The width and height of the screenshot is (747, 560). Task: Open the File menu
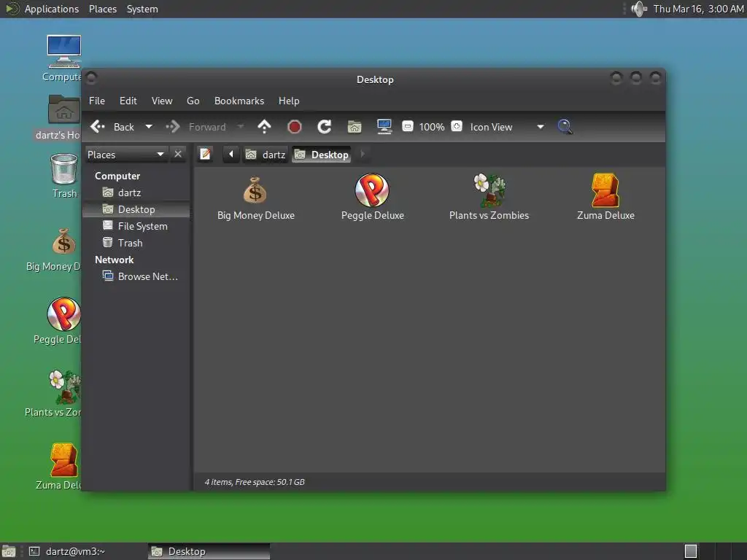click(97, 101)
